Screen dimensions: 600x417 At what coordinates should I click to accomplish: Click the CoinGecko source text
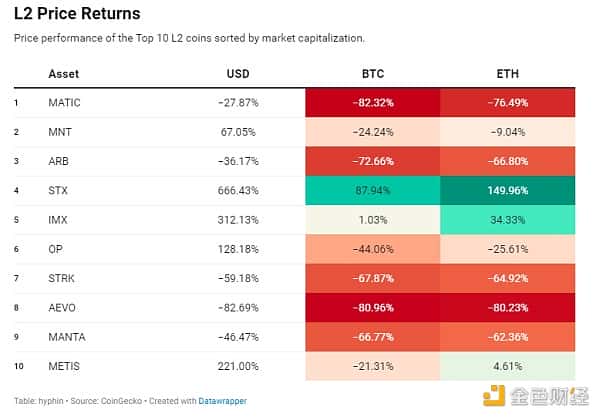[x=124, y=401]
